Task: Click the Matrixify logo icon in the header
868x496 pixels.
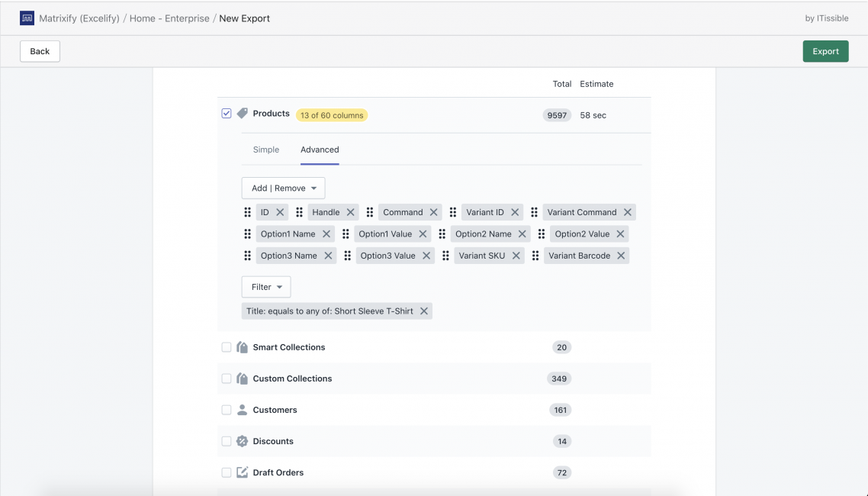Action: pos(27,17)
